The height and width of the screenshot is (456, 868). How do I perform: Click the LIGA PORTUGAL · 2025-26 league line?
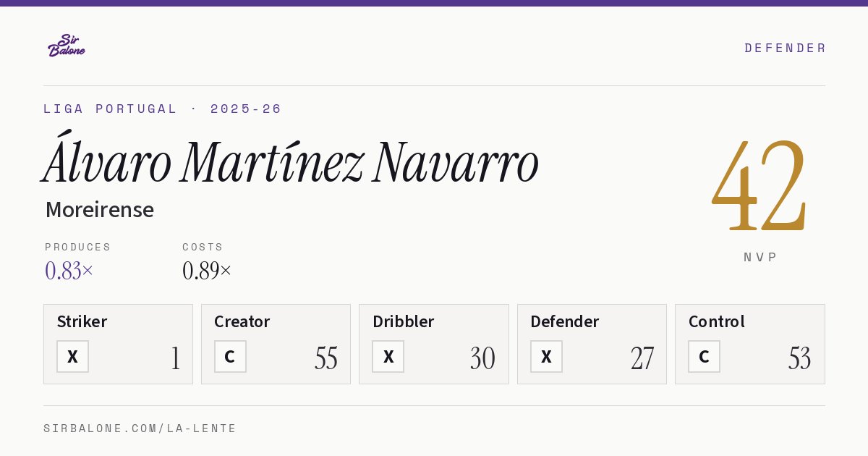tap(163, 109)
